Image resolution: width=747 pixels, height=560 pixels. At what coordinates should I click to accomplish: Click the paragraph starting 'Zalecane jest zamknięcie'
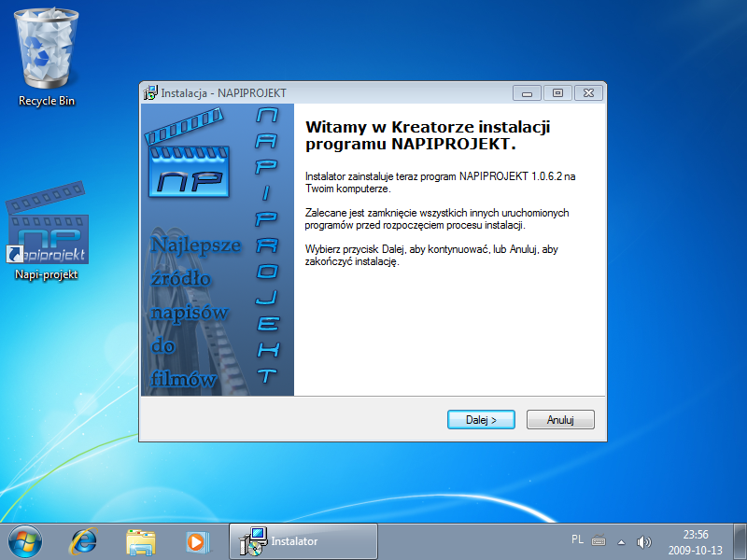[x=437, y=219]
